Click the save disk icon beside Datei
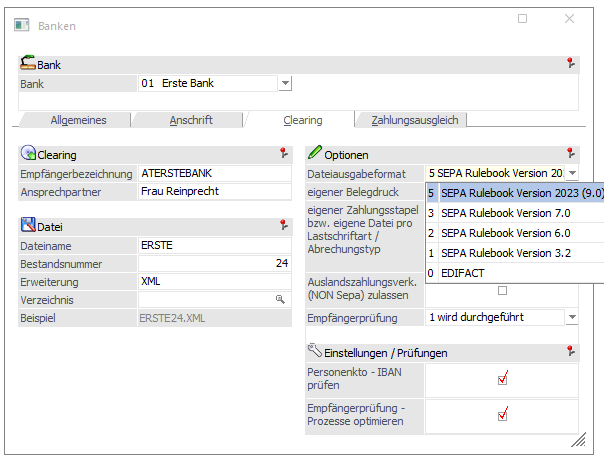Viewport: 604px width, 460px height. 28,226
